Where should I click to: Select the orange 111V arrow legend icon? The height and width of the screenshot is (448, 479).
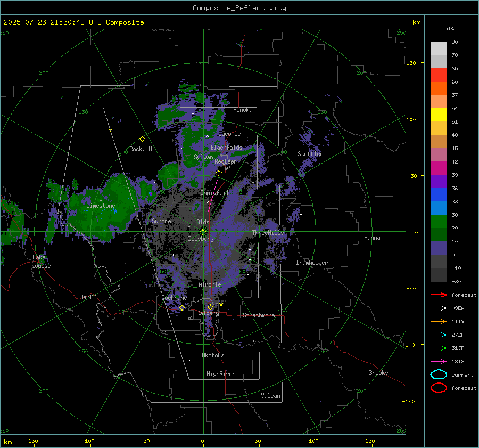[439, 321]
